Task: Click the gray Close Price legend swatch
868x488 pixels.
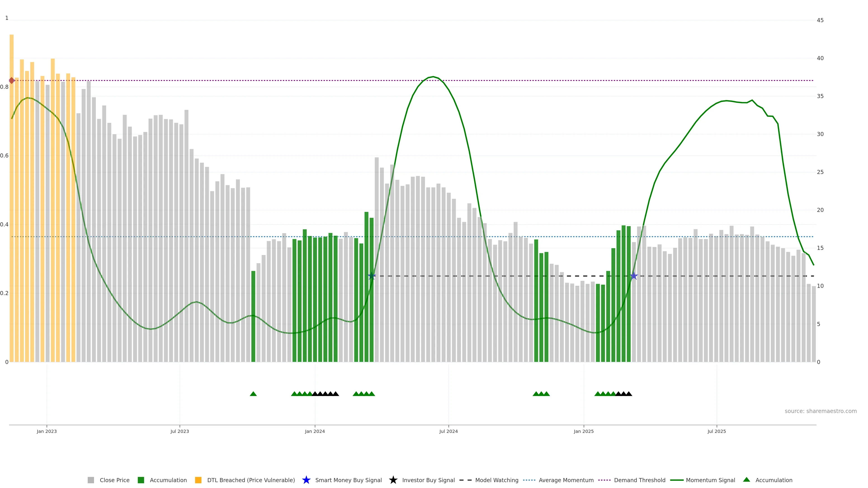Action: click(91, 480)
